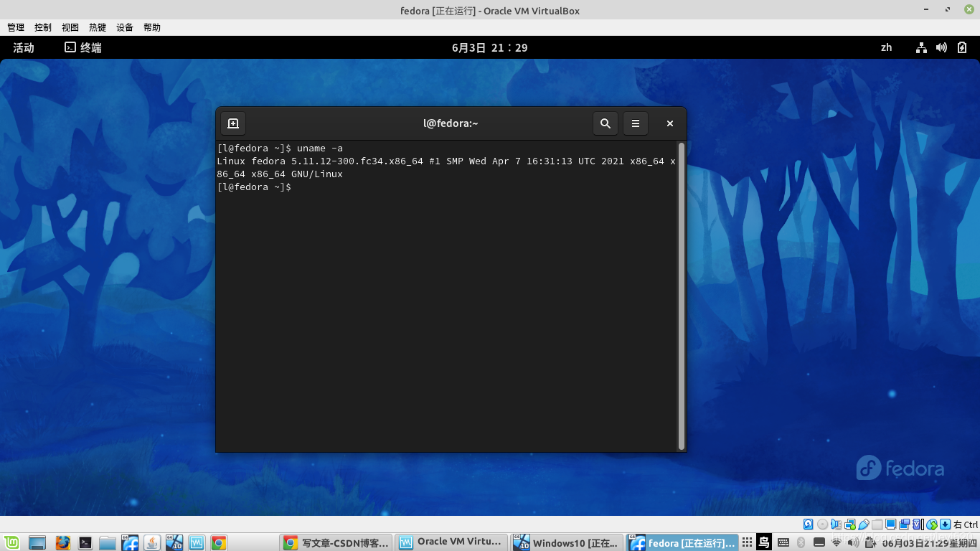Click the speaker volume icon in Fedora's top bar
Image resolution: width=980 pixels, height=551 pixels.
click(x=942, y=47)
